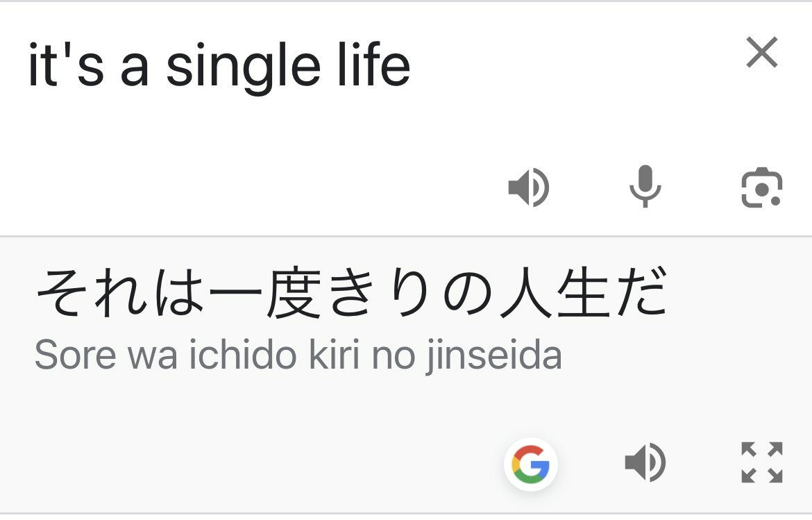Tap "Sore" in the romanization
Screen dimensions: 812x520
74,356
